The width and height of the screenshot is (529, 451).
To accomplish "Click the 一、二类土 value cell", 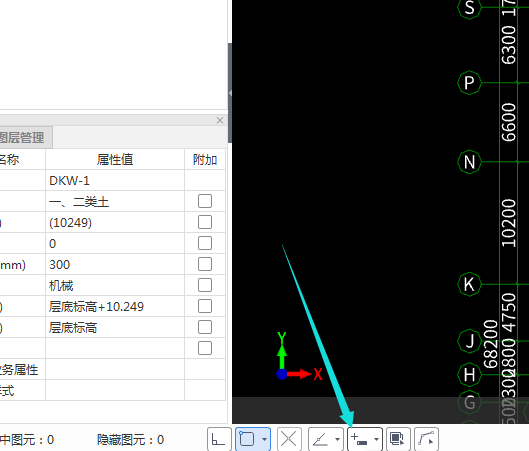I will [115, 201].
